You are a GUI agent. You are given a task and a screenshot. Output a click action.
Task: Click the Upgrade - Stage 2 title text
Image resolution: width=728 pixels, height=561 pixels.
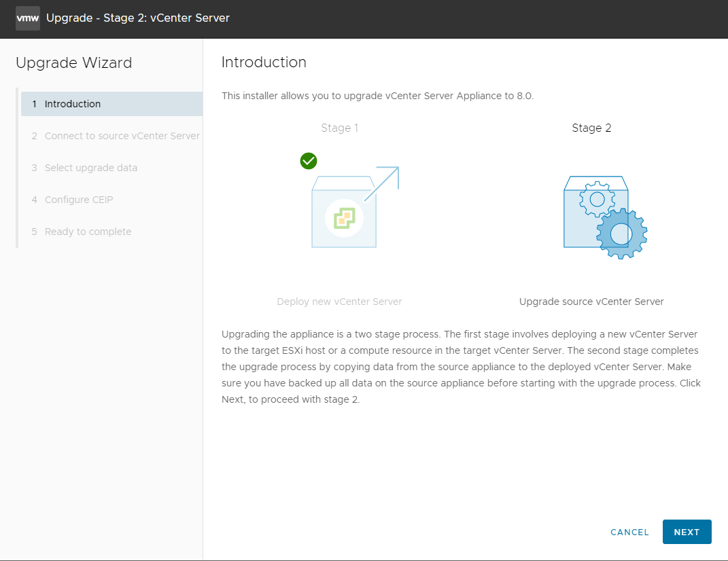(138, 18)
